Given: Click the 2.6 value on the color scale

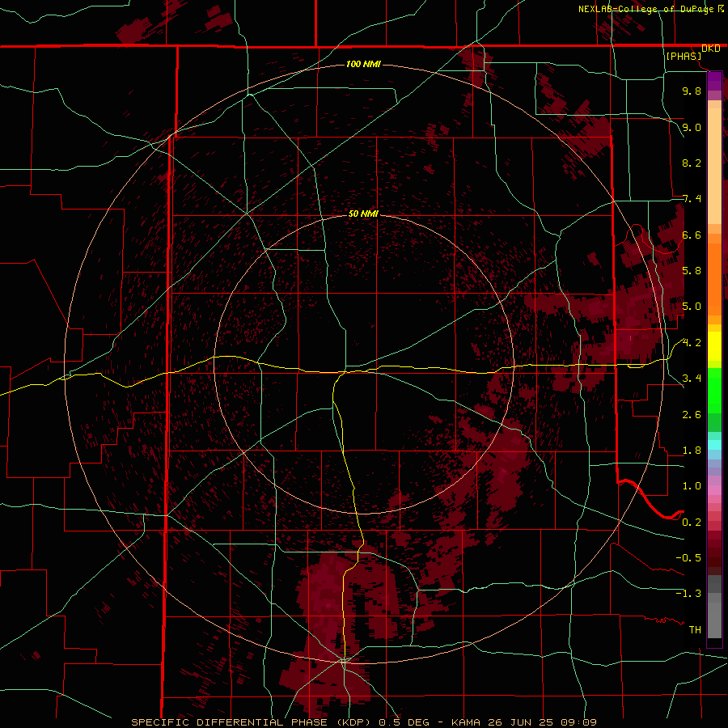Looking at the screenshot, I should [692, 415].
